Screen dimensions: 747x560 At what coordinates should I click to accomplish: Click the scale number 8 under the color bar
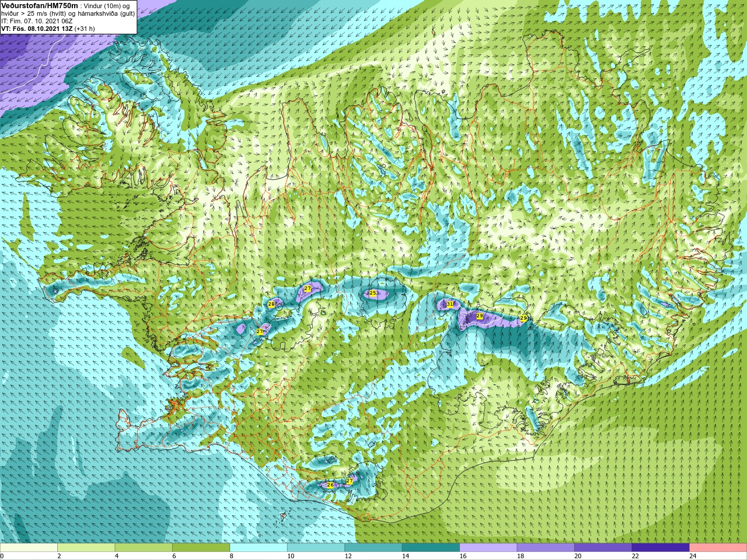(232, 556)
